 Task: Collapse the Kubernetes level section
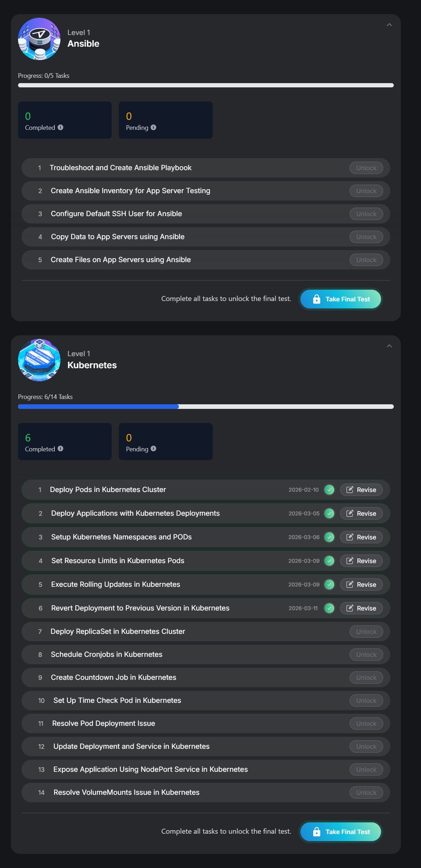[x=389, y=346]
